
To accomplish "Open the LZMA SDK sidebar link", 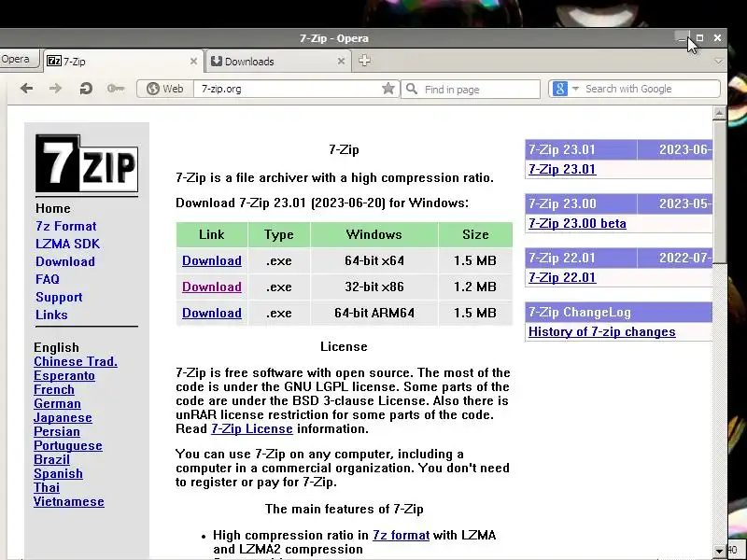I will tap(67, 244).
